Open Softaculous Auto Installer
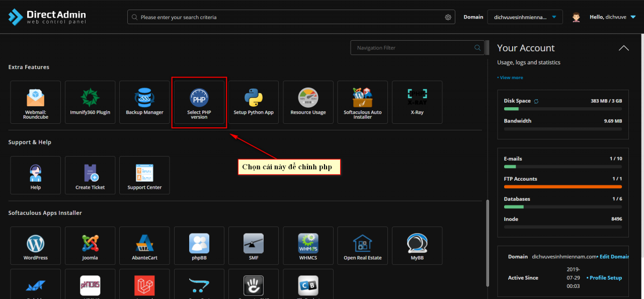 pos(363,102)
